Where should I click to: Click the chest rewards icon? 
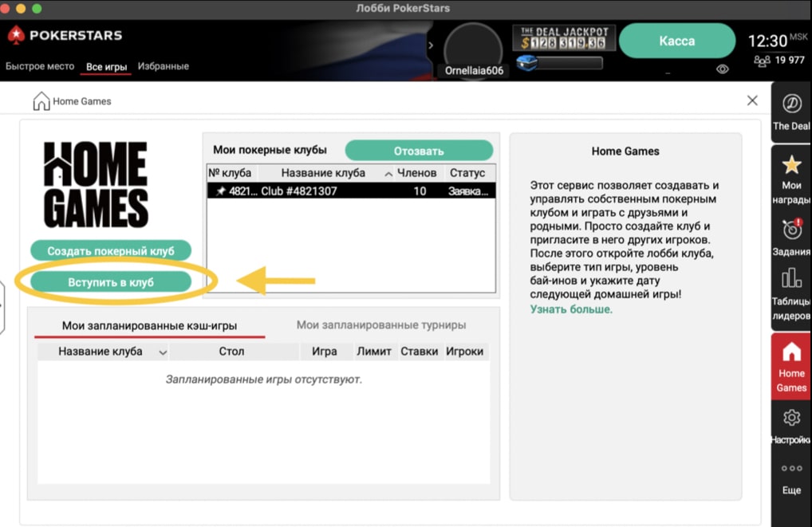click(x=526, y=64)
